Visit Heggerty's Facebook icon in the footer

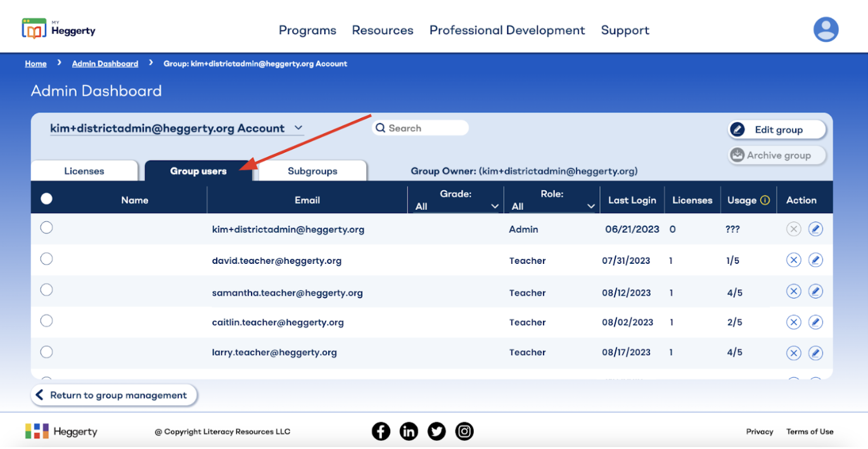coord(381,431)
